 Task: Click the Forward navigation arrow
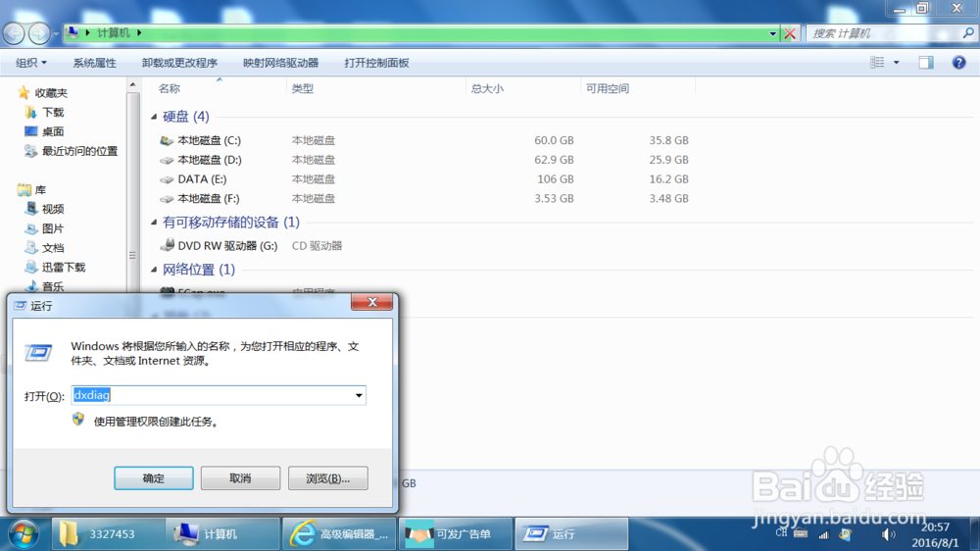tap(39, 33)
